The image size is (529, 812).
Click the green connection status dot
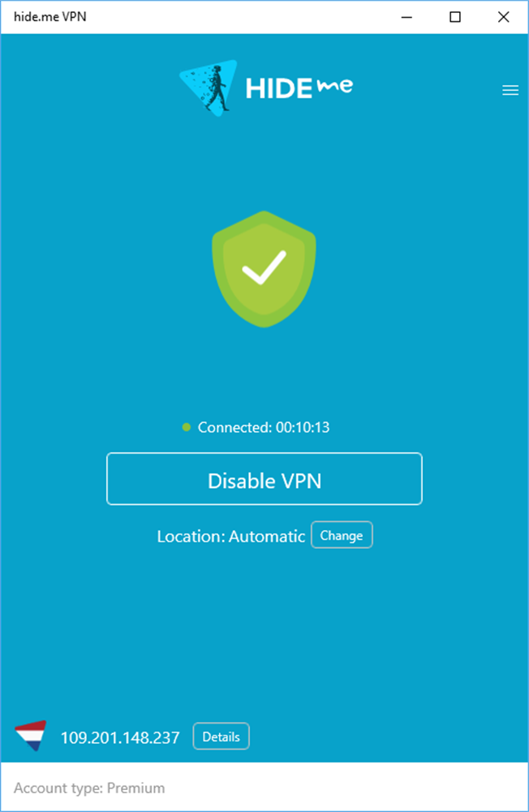(187, 427)
